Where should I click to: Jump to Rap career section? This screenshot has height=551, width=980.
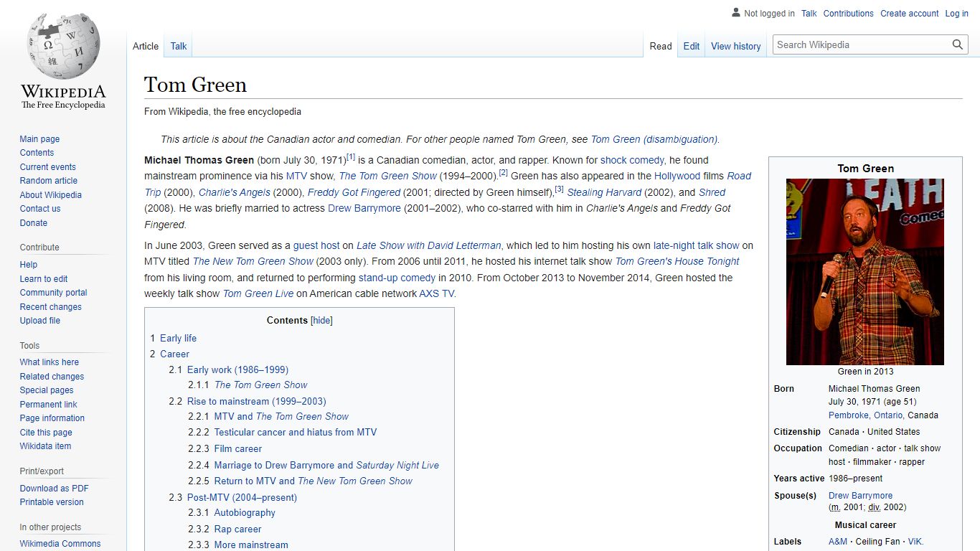[237, 529]
